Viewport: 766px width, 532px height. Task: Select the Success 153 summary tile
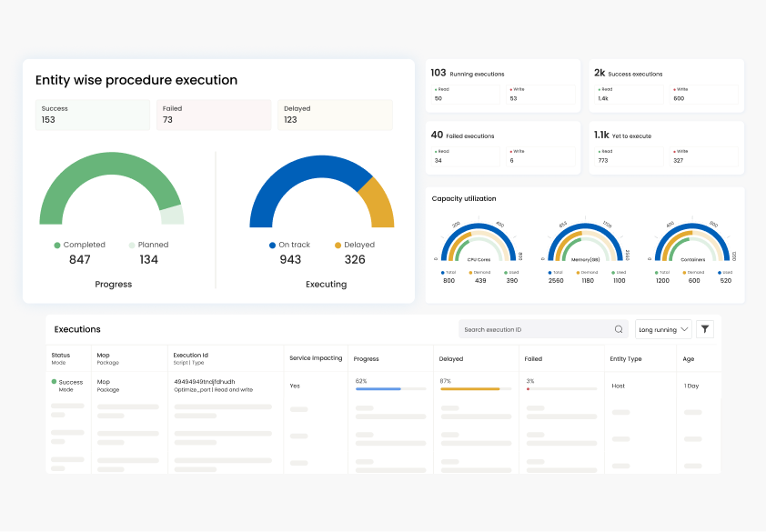pos(92,115)
